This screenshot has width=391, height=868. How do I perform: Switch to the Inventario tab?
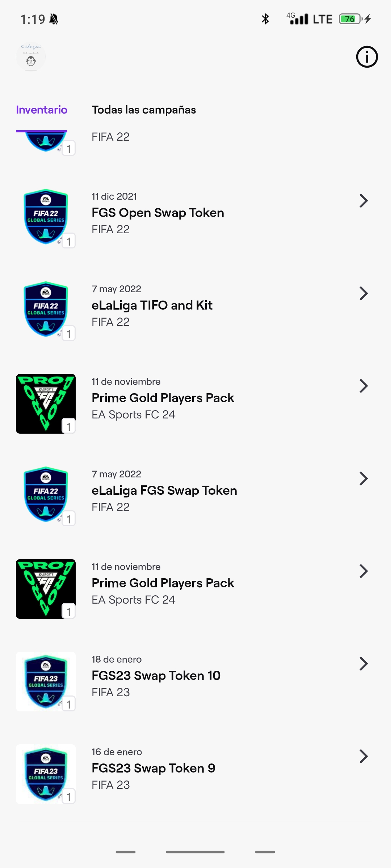point(42,110)
